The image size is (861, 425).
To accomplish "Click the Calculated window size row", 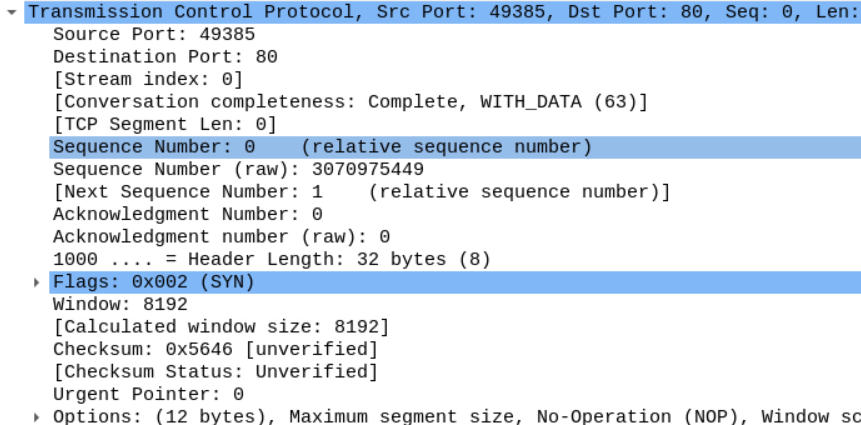I will (220, 327).
